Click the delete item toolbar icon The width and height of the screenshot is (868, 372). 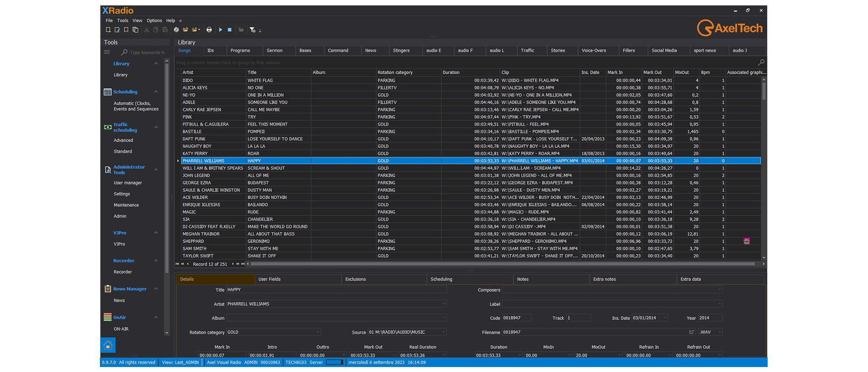point(126,30)
